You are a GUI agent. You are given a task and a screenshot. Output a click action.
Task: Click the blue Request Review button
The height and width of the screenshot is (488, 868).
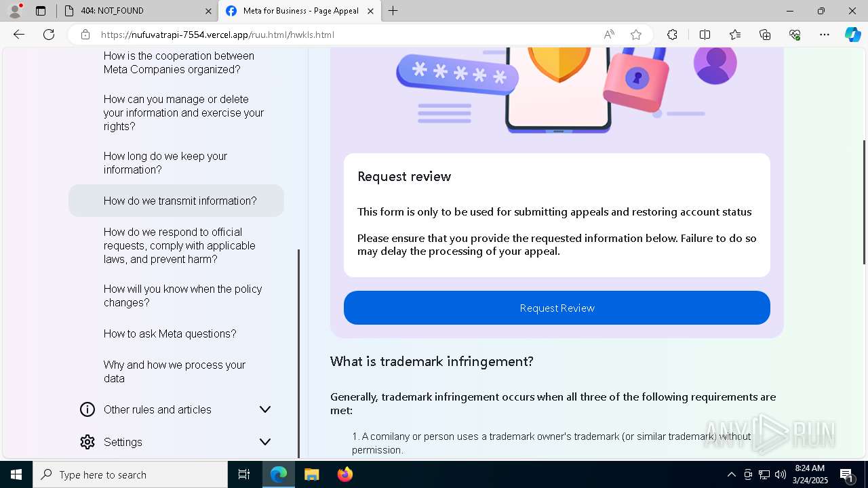click(557, 308)
